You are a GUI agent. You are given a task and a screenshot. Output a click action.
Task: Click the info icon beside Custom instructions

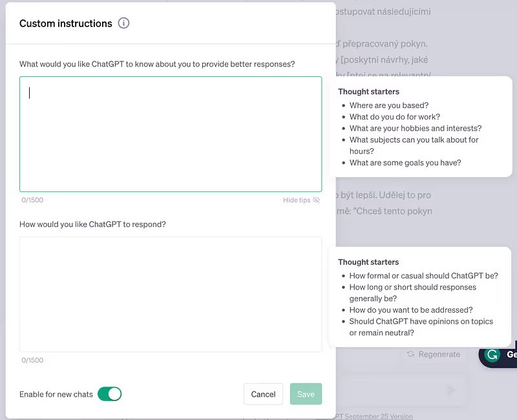click(123, 23)
